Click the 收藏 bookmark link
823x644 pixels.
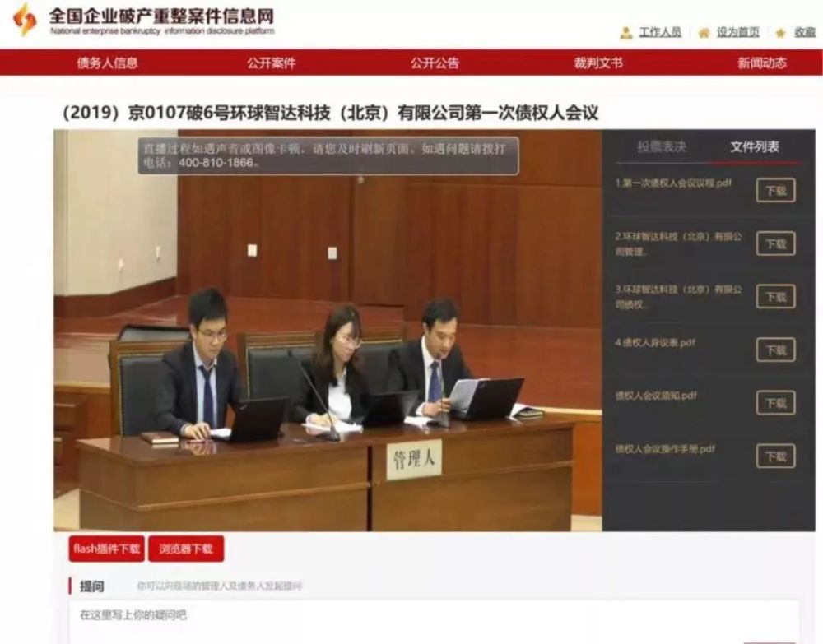coord(805,33)
